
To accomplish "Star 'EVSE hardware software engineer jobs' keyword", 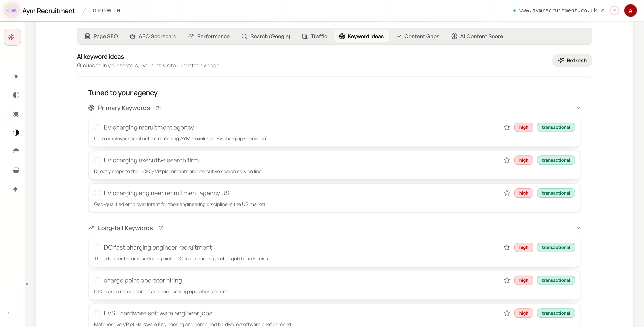I will pyautogui.click(x=507, y=313).
